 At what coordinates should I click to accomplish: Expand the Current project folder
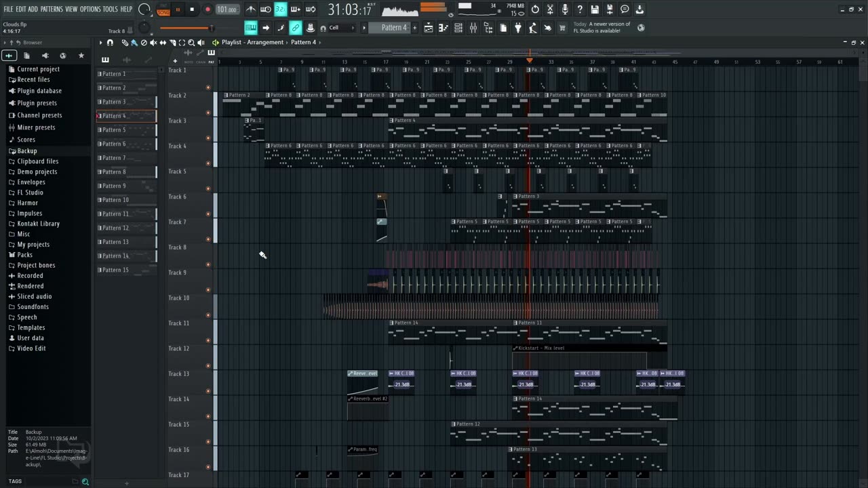[38, 69]
